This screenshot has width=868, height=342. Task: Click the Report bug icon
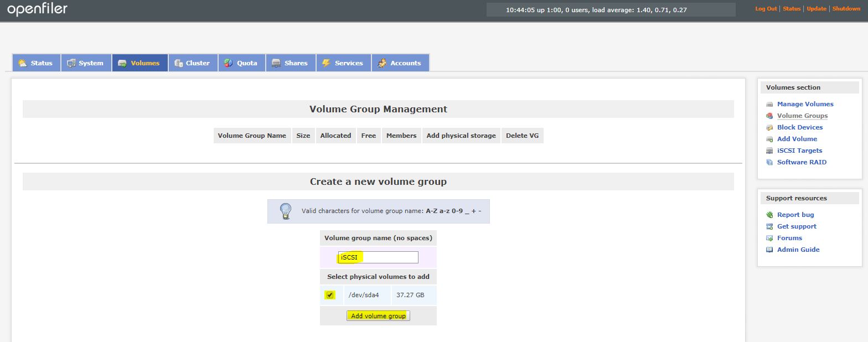pyautogui.click(x=769, y=215)
